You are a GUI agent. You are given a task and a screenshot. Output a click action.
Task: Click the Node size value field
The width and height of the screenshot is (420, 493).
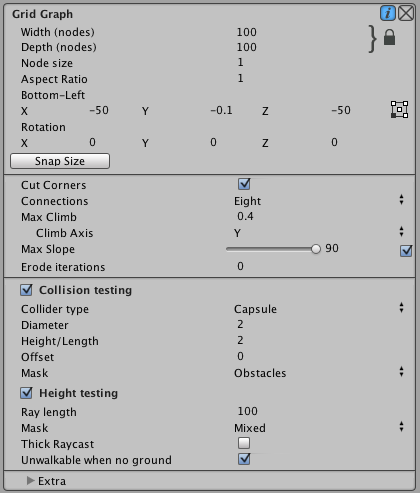[x=320, y=62]
